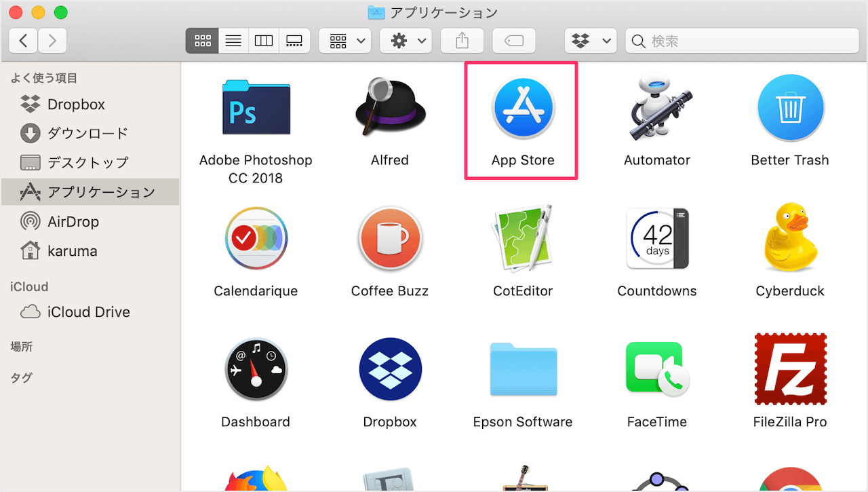Screen dimensions: 868x492
Task: Select the Dropbox app icon in the grid
Action: tap(390, 369)
